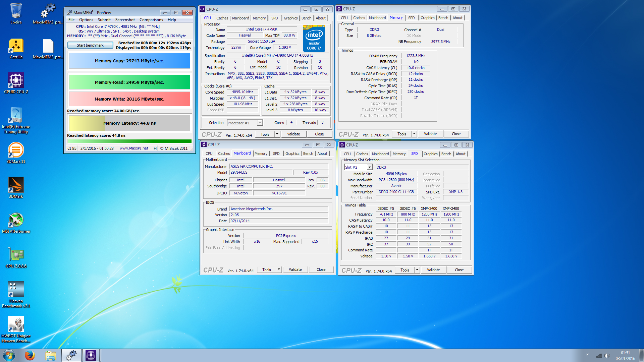Viewport: 644px width, 362px height.
Task: Switch to Caches tab in CPU window
Action: [x=222, y=18]
